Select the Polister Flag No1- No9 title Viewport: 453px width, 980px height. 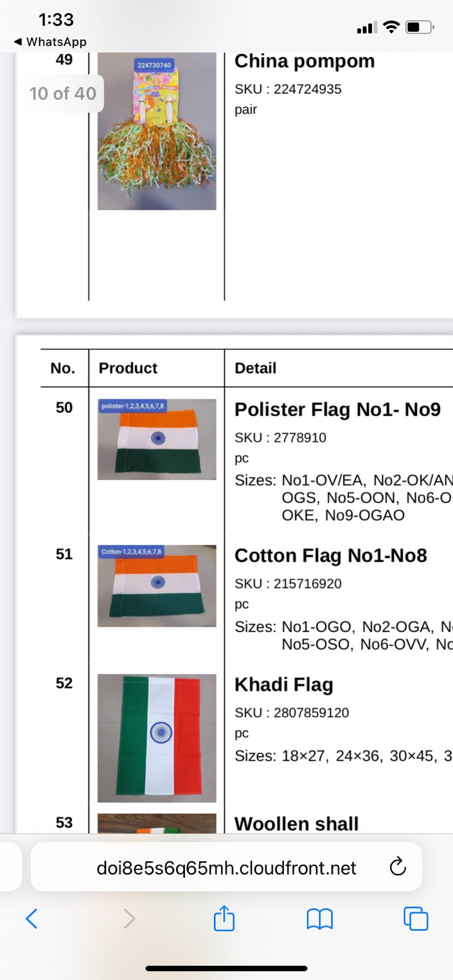tap(338, 409)
